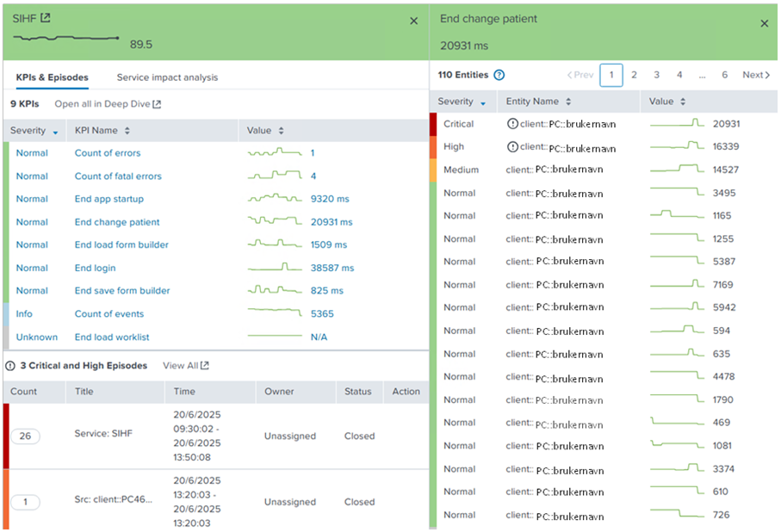
Task: Click Unknown severity for End load worklist
Action: 37,337
